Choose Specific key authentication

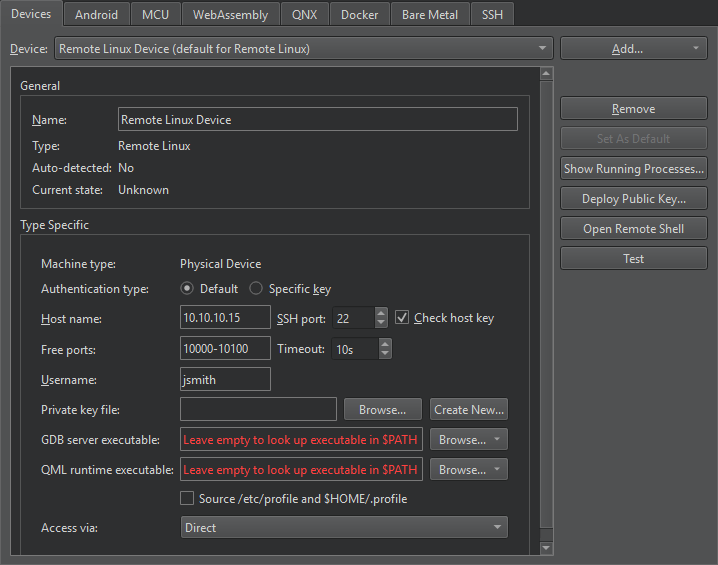point(256,289)
